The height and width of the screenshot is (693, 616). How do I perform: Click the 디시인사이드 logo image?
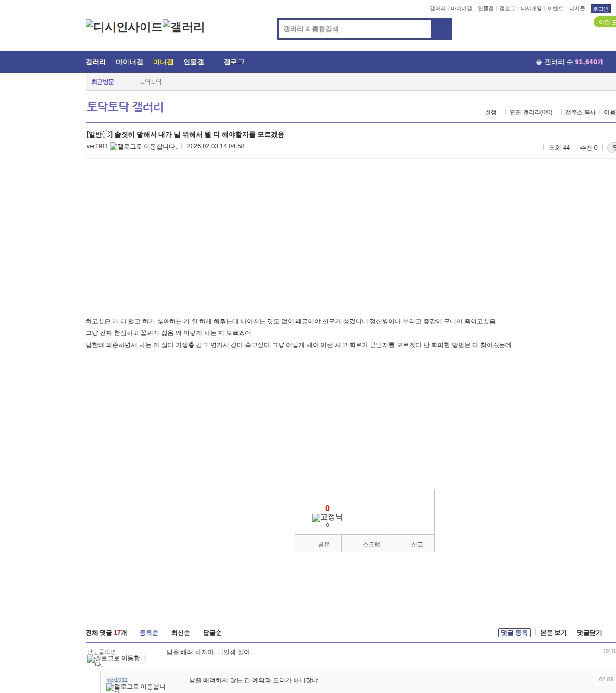point(124,27)
